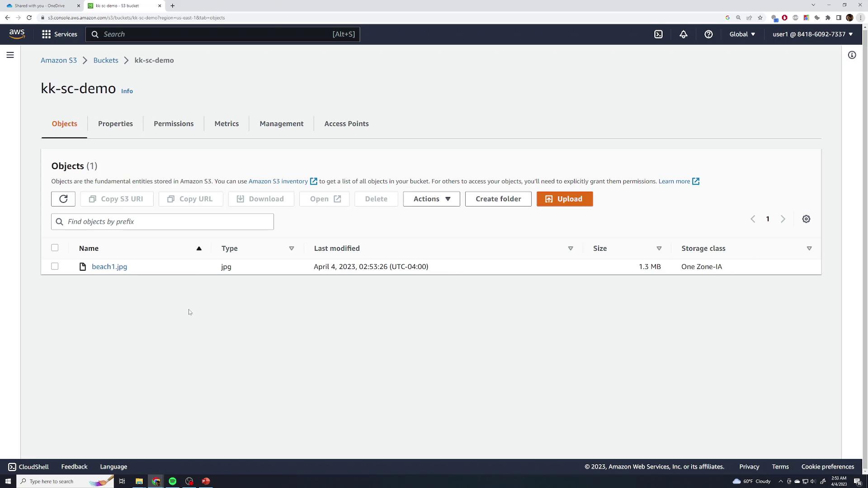
Task: Open Spotify from the Windows taskbar
Action: tap(172, 481)
